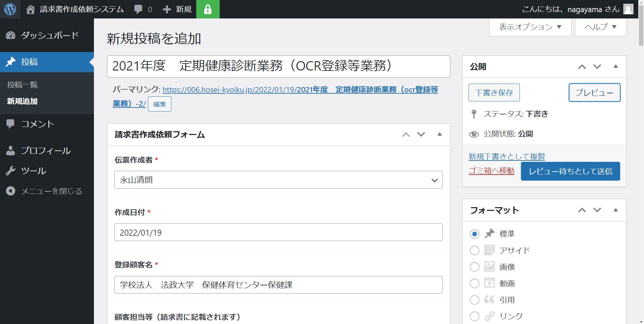The width and height of the screenshot is (644, 324).
Task: Select the アサイド format radio button
Action: click(x=474, y=250)
